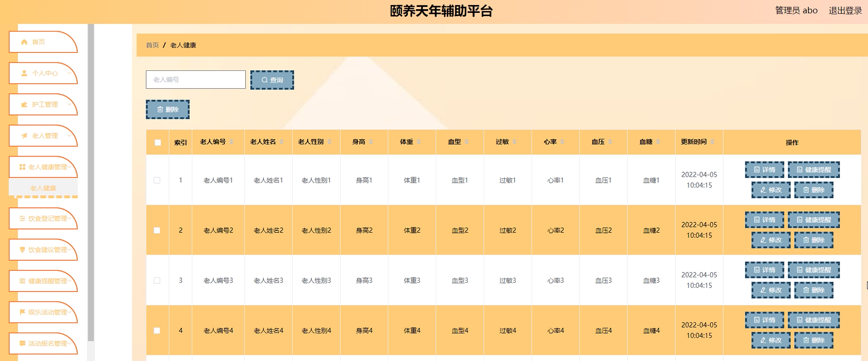Image resolution: width=868 pixels, height=361 pixels.
Task: Click the grid icon beside 老人健康管理
Action: [x=22, y=167]
